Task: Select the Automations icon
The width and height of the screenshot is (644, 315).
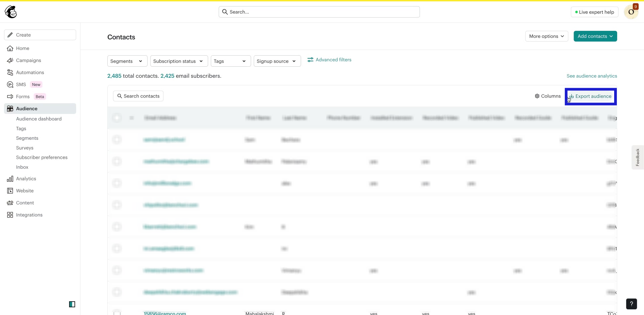Action: 10,72
